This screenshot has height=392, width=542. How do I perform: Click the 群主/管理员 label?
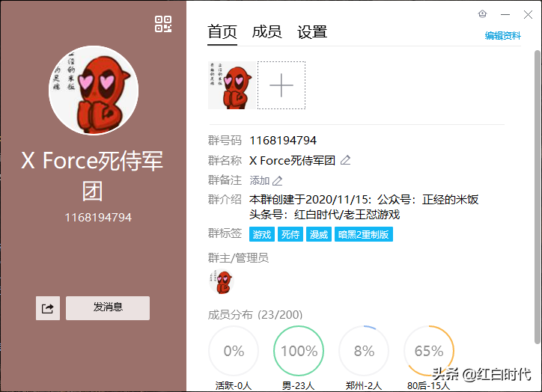[x=238, y=258]
